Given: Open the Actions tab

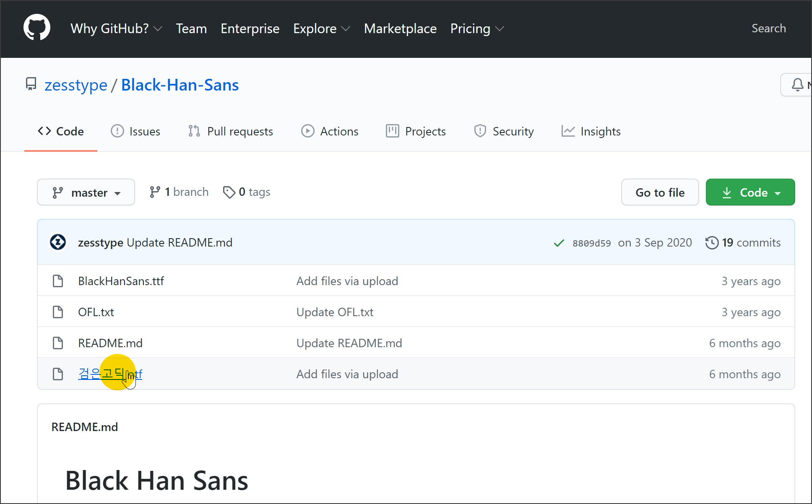Looking at the screenshot, I should coord(330,131).
